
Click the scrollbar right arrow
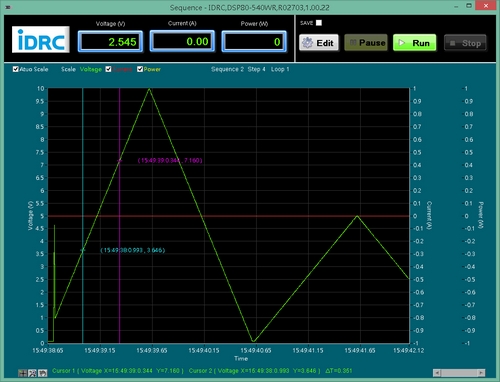pyautogui.click(x=481, y=372)
